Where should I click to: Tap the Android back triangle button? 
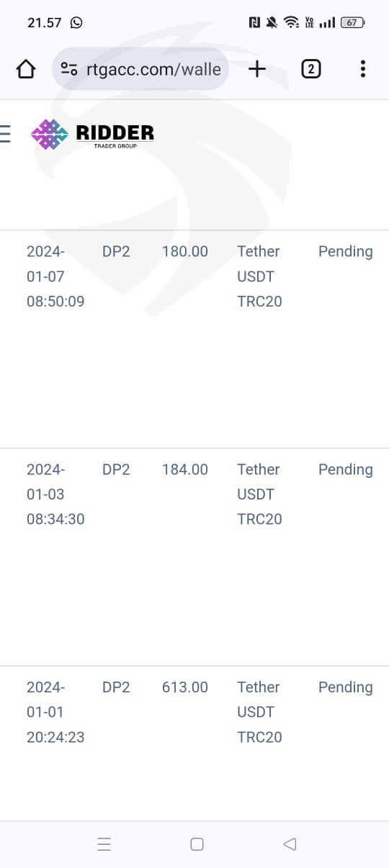point(290,844)
